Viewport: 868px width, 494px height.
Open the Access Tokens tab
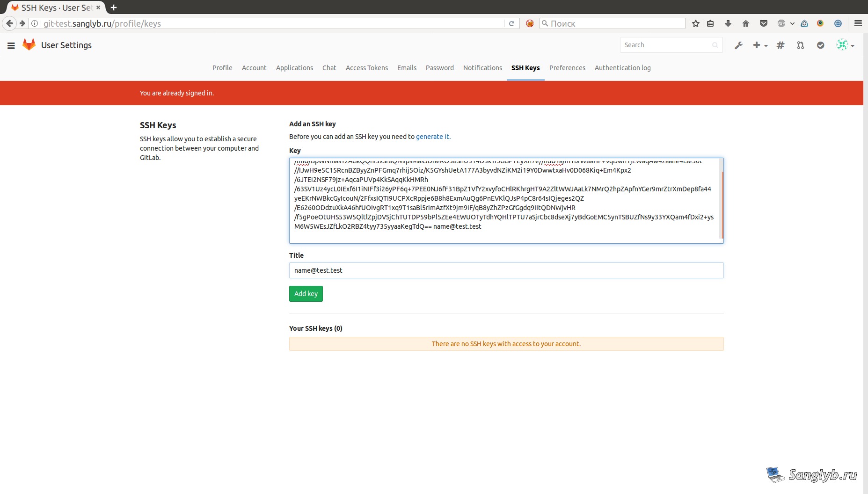click(x=367, y=68)
